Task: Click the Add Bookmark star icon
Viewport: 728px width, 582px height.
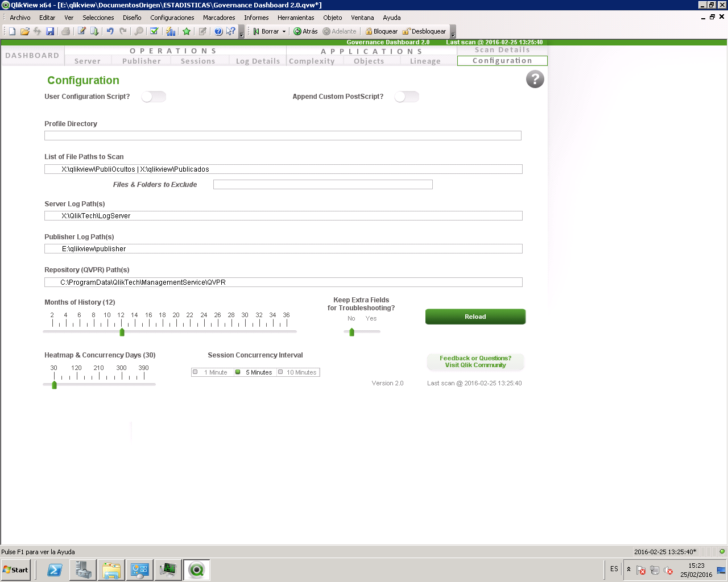Action: pyautogui.click(x=187, y=31)
